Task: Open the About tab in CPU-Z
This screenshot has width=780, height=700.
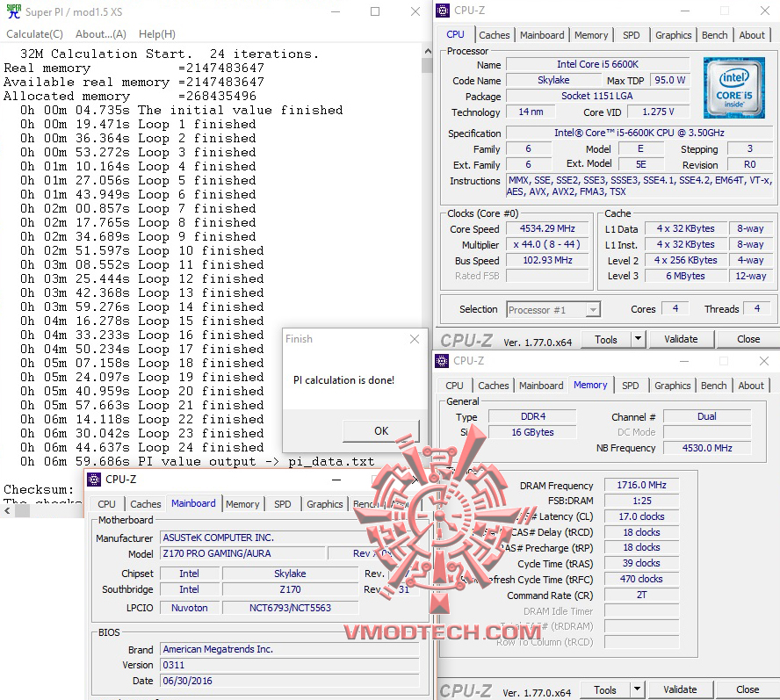Action: coord(752,35)
